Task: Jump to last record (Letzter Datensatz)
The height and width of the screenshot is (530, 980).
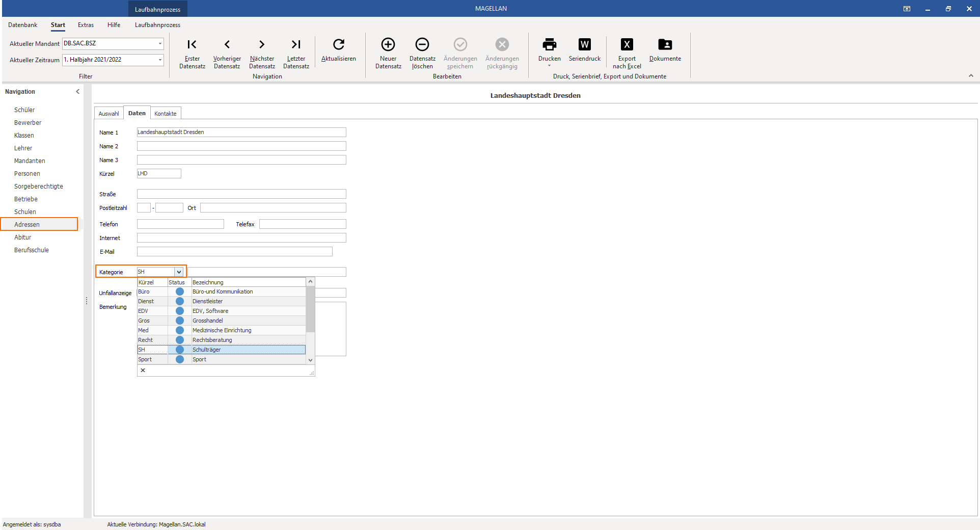Action: (x=296, y=53)
